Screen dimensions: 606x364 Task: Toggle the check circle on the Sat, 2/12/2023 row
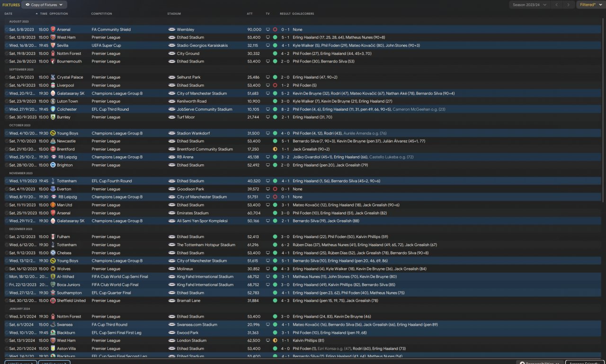click(x=7, y=237)
